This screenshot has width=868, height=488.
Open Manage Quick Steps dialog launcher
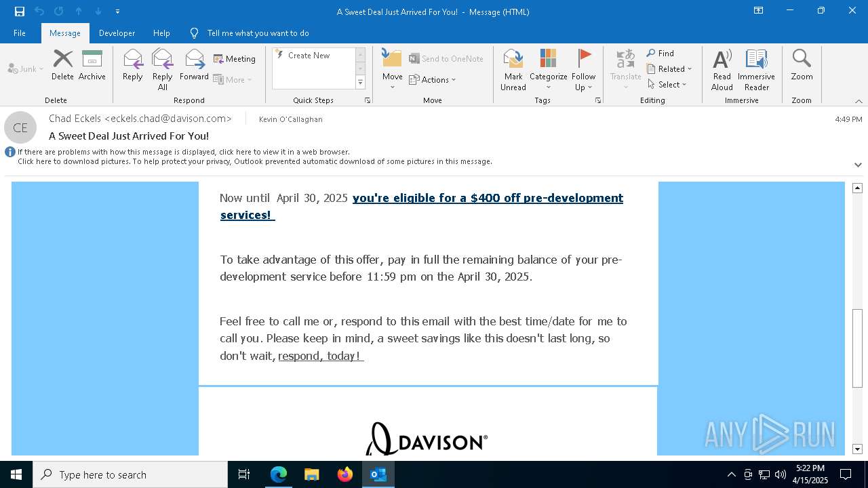tap(368, 100)
